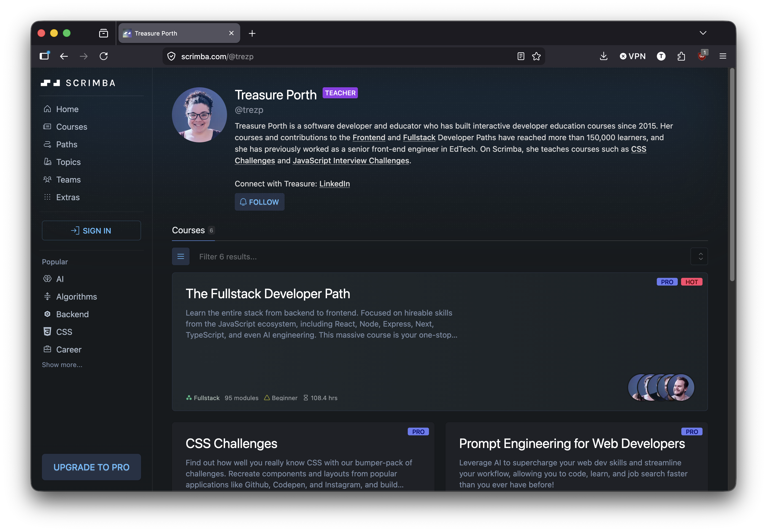The height and width of the screenshot is (532, 767).
Task: Toggle the course list layout icon
Action: tap(181, 257)
